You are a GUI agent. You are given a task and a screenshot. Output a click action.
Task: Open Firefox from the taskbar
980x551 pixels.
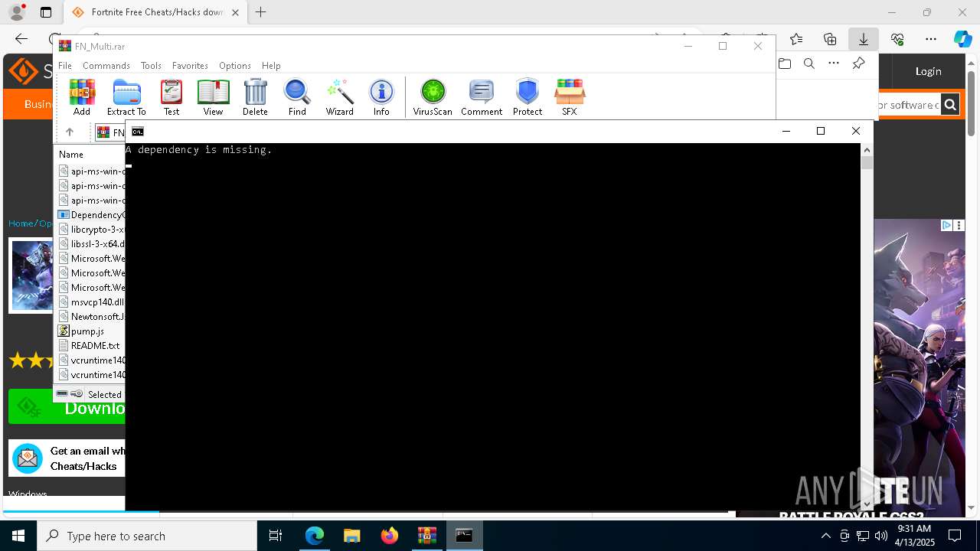click(x=390, y=536)
